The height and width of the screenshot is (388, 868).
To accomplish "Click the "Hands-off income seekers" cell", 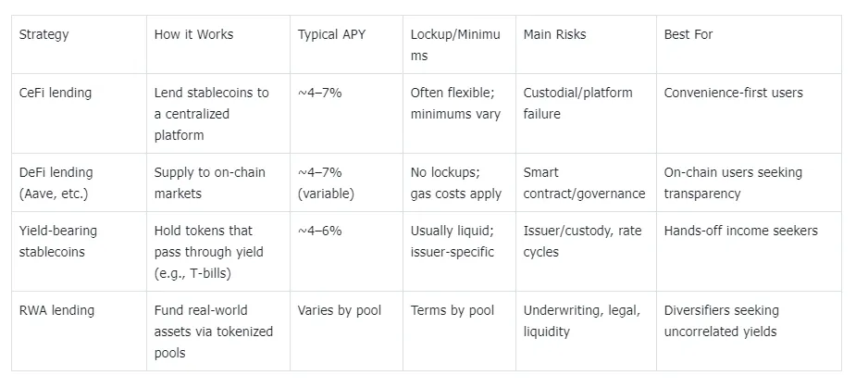I will tap(740, 231).
